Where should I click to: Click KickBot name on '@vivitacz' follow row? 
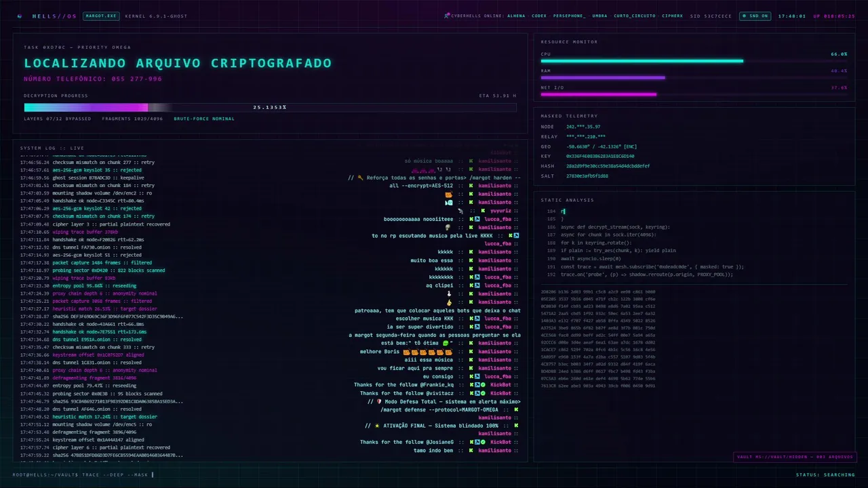pos(500,393)
